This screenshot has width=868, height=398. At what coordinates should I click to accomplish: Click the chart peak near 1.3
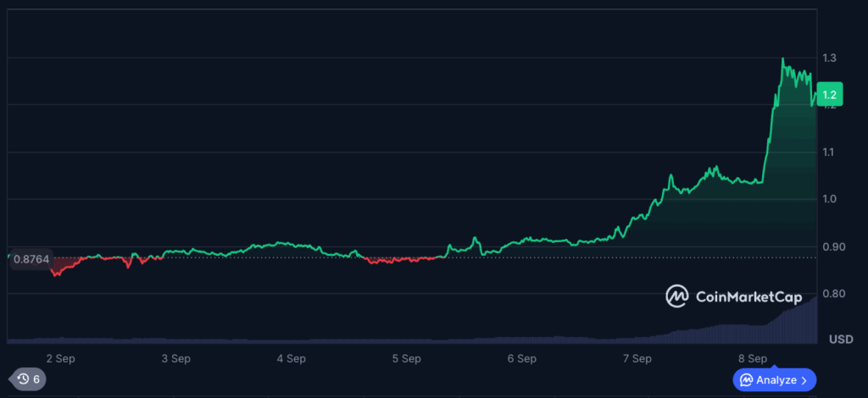[x=782, y=58]
